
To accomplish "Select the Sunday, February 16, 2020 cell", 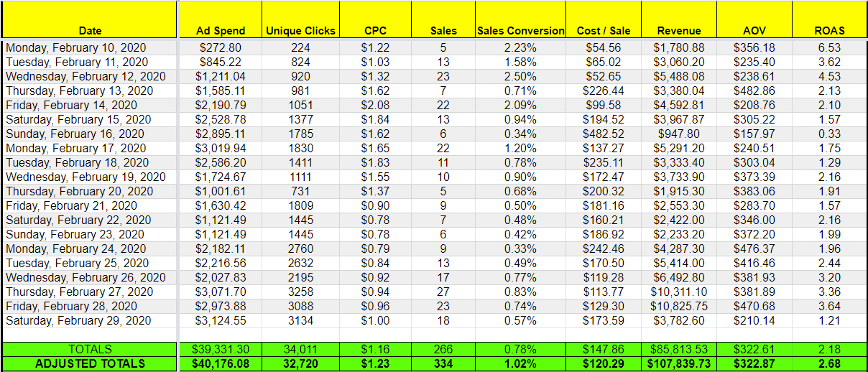I will pyautogui.click(x=90, y=134).
